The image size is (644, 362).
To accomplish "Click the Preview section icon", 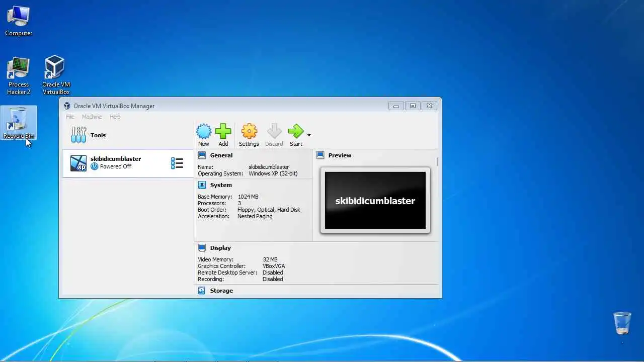I will [x=320, y=155].
